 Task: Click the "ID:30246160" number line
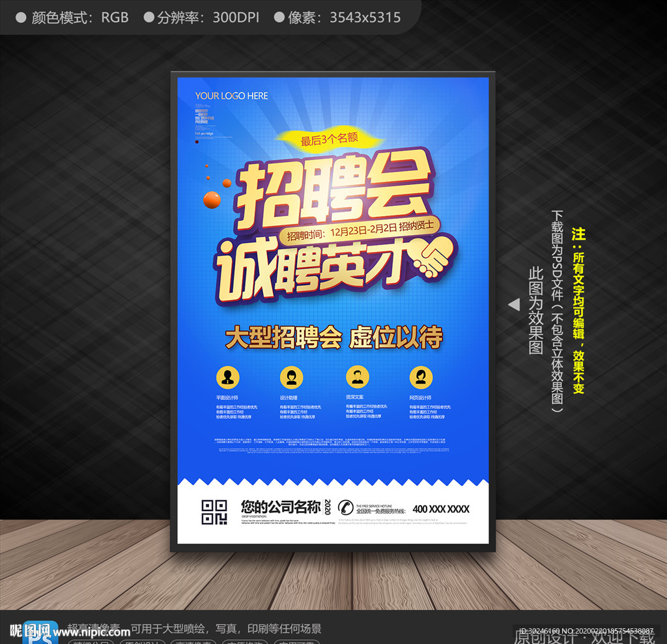click(x=586, y=631)
